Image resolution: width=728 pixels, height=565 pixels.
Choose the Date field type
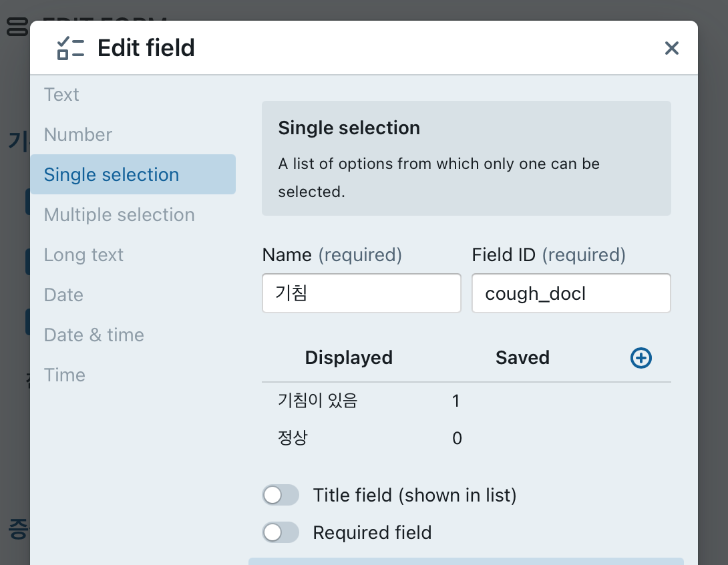(63, 295)
